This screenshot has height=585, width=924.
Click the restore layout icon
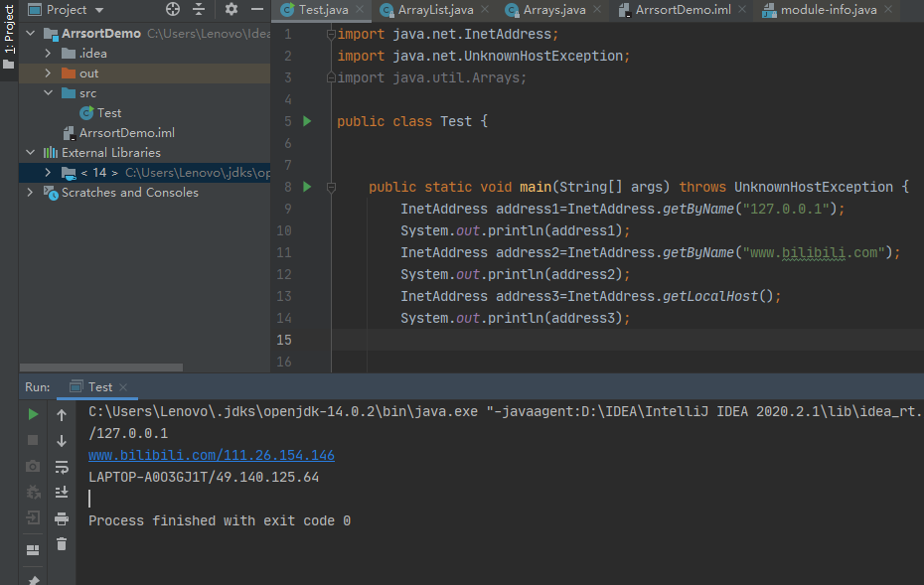(x=33, y=550)
